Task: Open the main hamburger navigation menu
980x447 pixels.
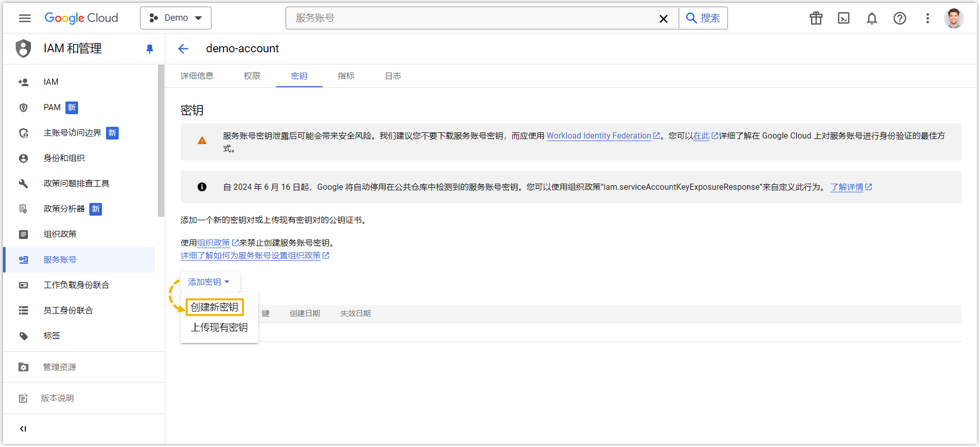Action: click(24, 18)
